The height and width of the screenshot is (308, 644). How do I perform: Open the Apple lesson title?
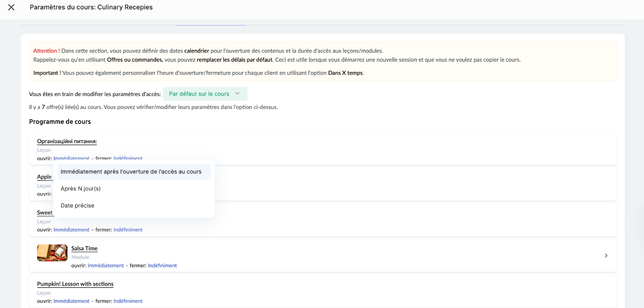[x=44, y=177]
